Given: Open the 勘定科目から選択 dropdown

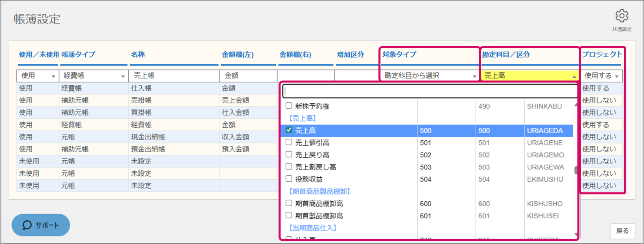Looking at the screenshot, I should pyautogui.click(x=430, y=76).
